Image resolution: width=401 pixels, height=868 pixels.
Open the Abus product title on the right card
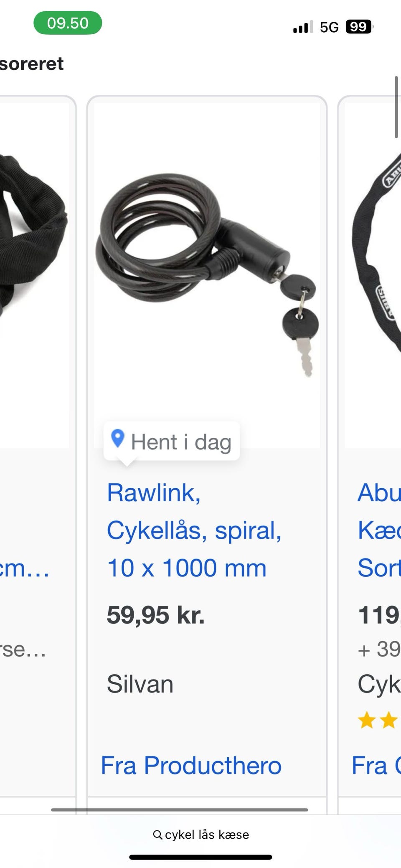click(x=379, y=530)
